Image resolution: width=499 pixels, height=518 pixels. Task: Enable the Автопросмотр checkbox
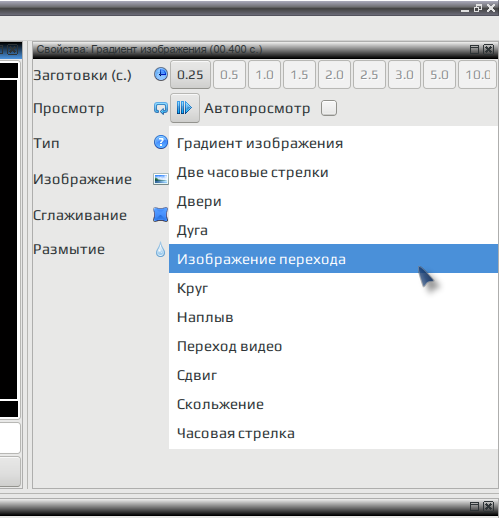click(x=329, y=108)
